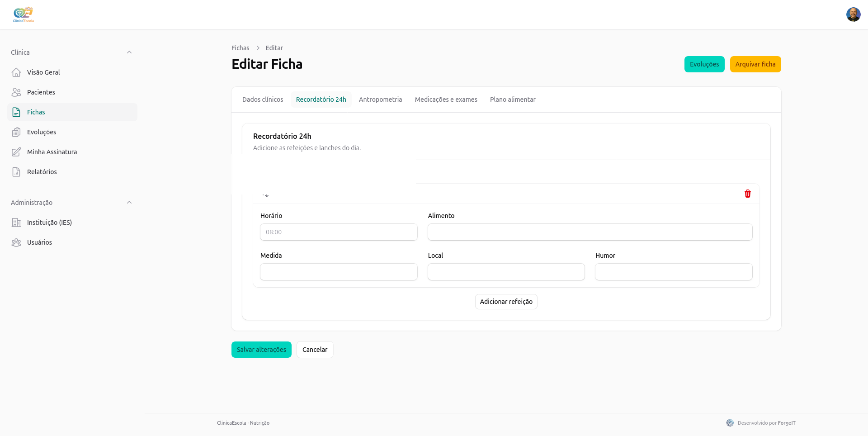Viewport: 868px width, 436px height.
Task: Open Pacientes in sidebar
Action: [72, 92]
